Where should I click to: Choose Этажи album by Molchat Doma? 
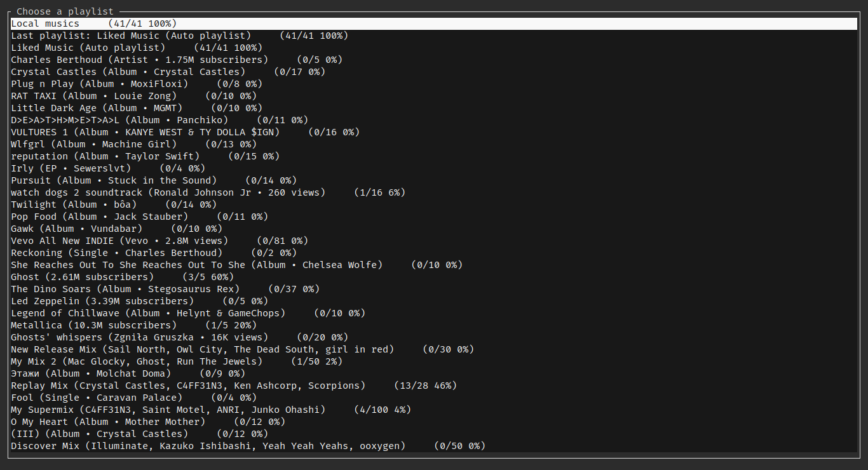click(434, 373)
